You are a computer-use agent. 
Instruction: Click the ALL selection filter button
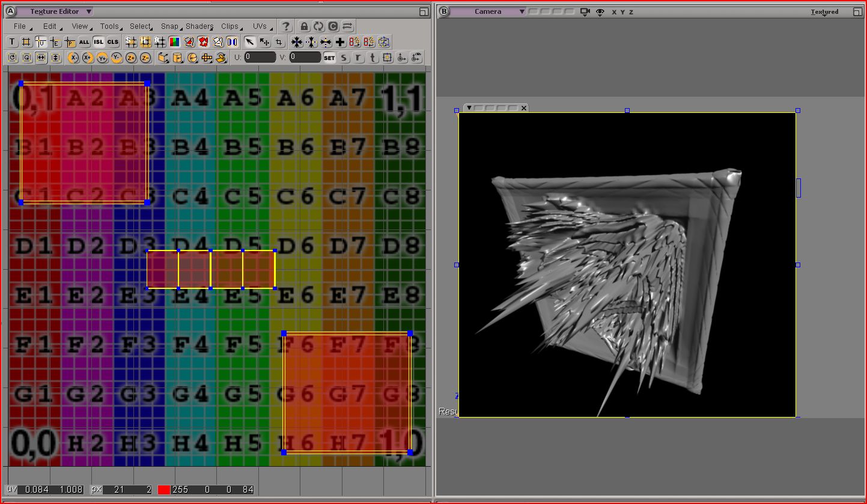(84, 41)
